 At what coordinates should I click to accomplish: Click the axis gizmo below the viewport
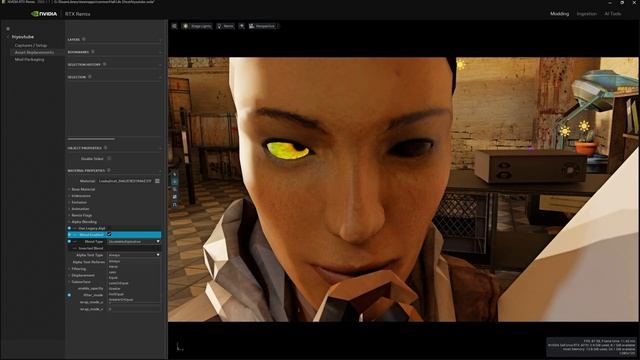(x=179, y=347)
